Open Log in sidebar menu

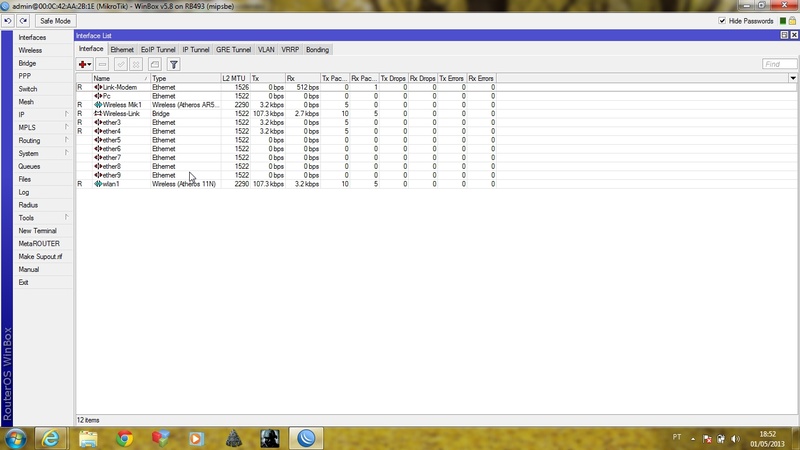point(43,192)
